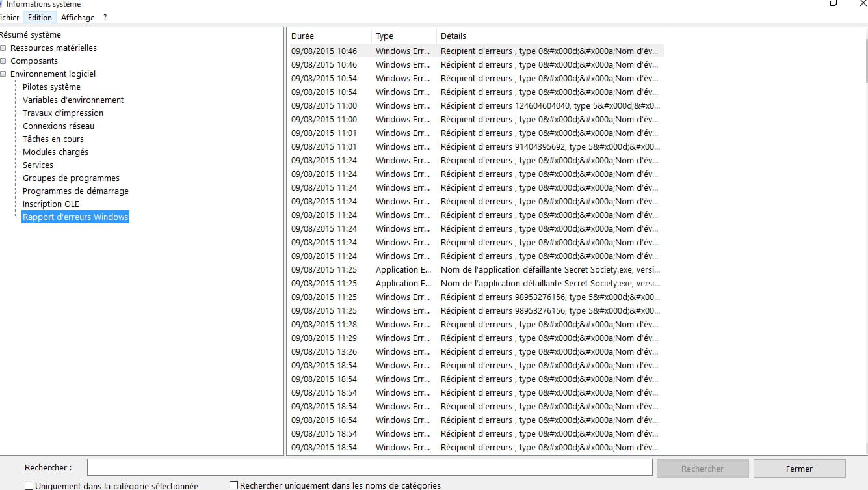Open the Affichage menu
The width and height of the screenshot is (868, 490).
(x=77, y=18)
